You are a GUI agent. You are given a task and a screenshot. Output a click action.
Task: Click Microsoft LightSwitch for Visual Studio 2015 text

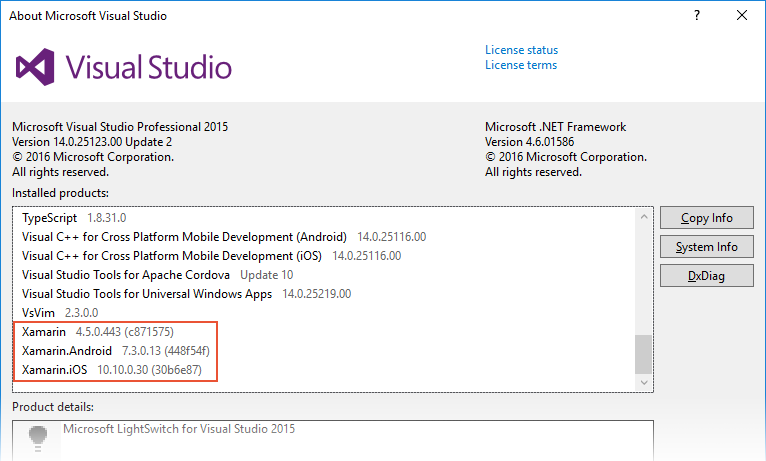[x=179, y=429]
